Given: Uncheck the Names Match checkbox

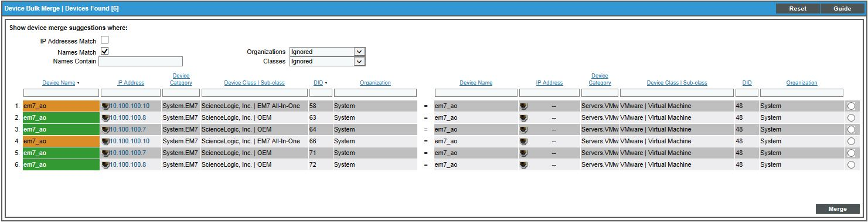Looking at the screenshot, I should 104,51.
